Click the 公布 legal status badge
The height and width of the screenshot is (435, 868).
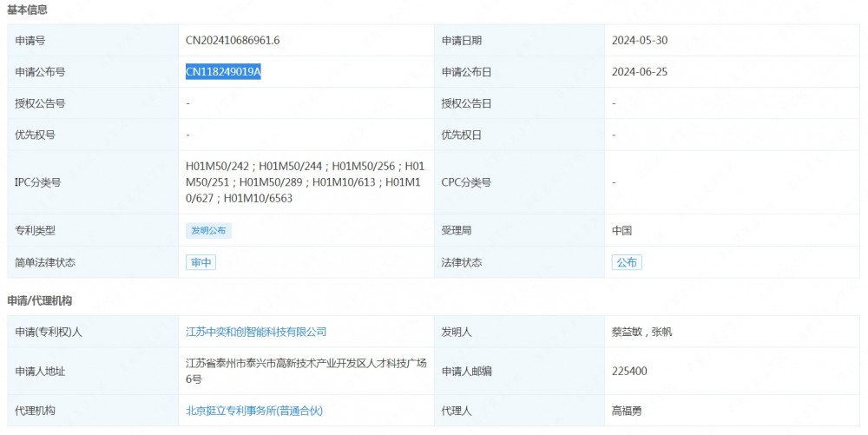coord(626,262)
